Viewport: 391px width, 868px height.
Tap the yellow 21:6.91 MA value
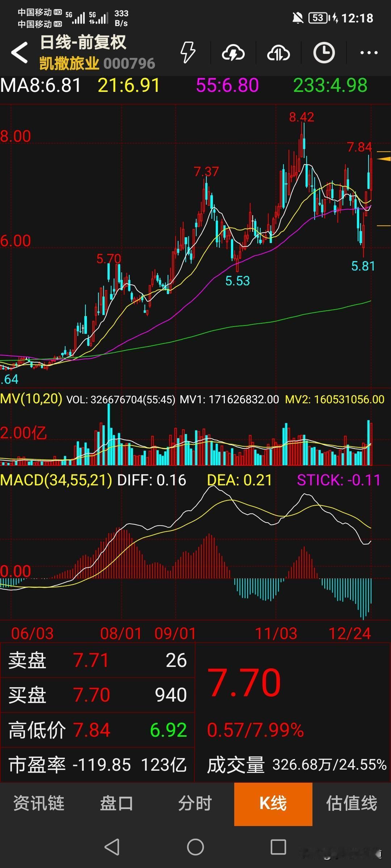[x=129, y=86]
